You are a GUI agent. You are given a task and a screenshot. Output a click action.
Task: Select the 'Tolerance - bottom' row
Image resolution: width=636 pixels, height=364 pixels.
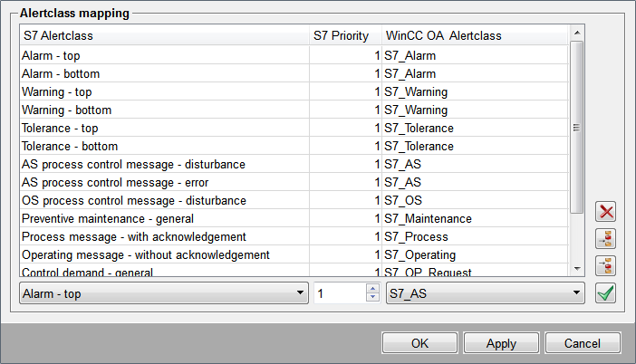point(294,146)
